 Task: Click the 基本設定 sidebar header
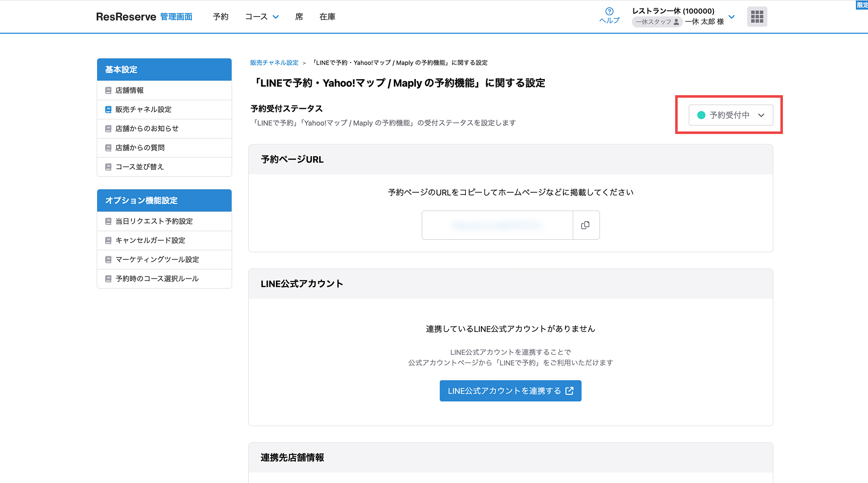tap(164, 70)
